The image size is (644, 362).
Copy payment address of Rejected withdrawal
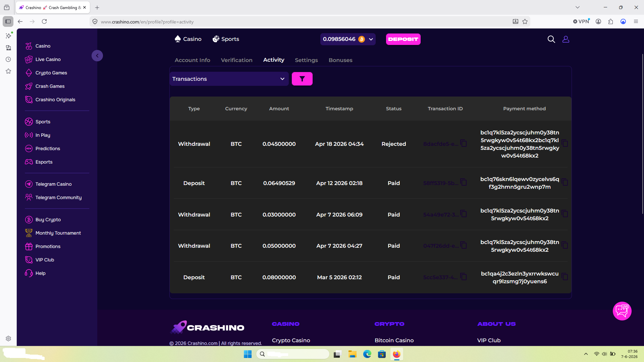[x=565, y=143]
